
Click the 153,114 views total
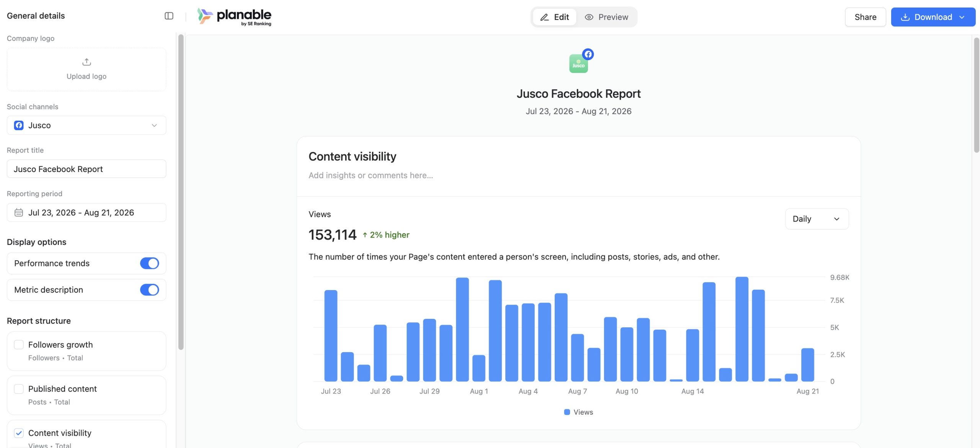tap(332, 235)
